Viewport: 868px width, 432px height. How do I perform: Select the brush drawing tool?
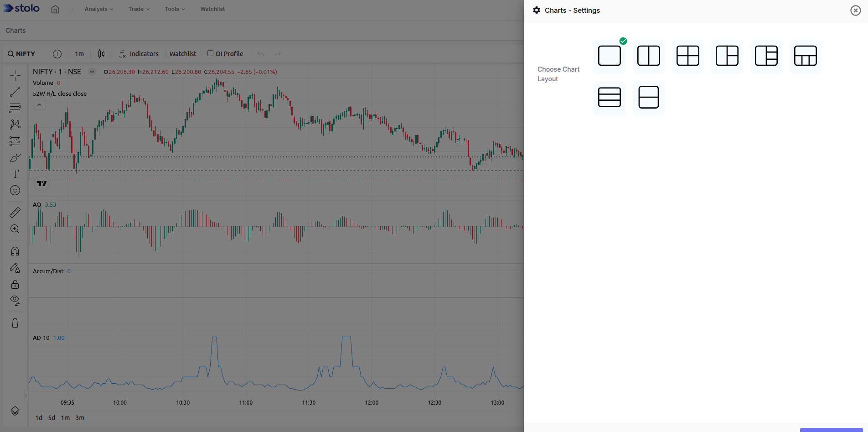(x=15, y=157)
